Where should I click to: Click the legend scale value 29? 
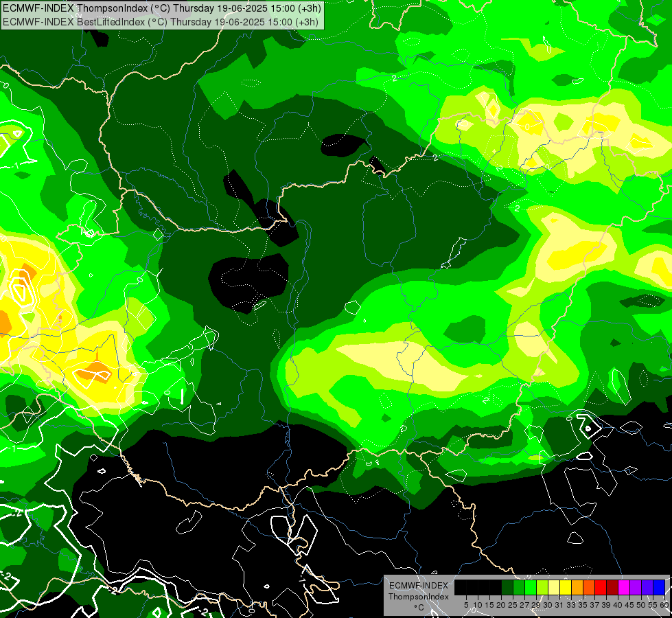point(536,605)
